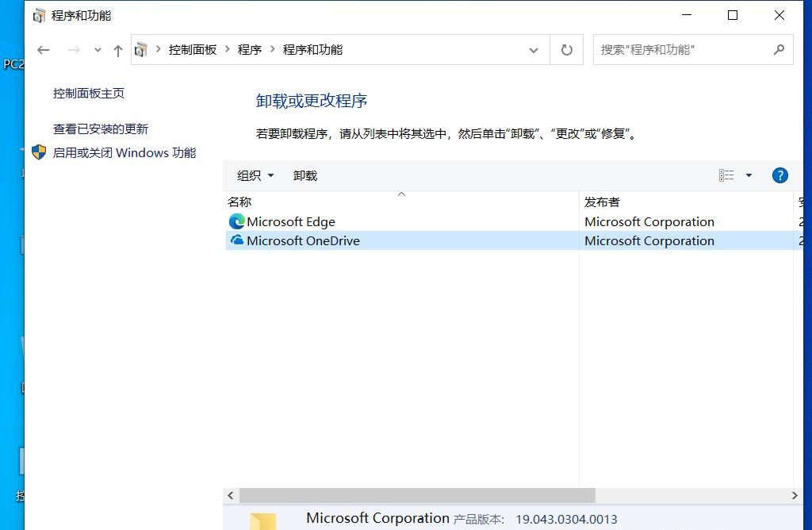Select 程序和功能 breadcrumb segment
The image size is (812, 530).
click(312, 50)
